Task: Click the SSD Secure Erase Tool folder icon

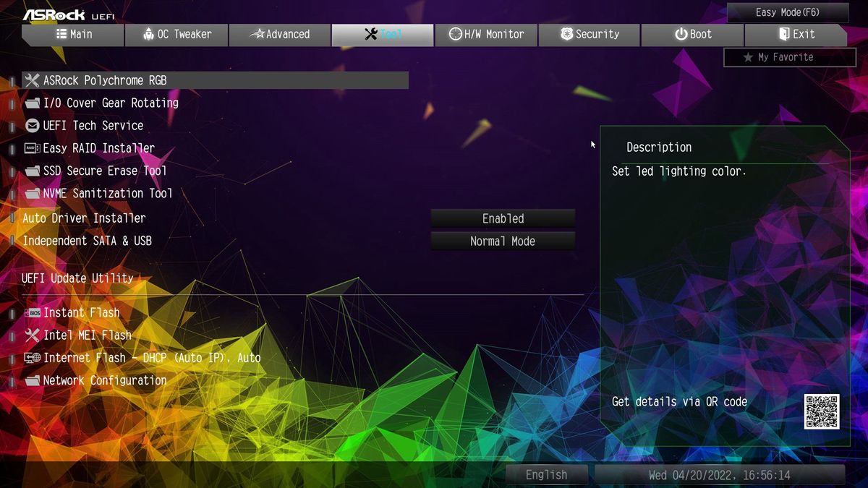Action: [x=32, y=171]
